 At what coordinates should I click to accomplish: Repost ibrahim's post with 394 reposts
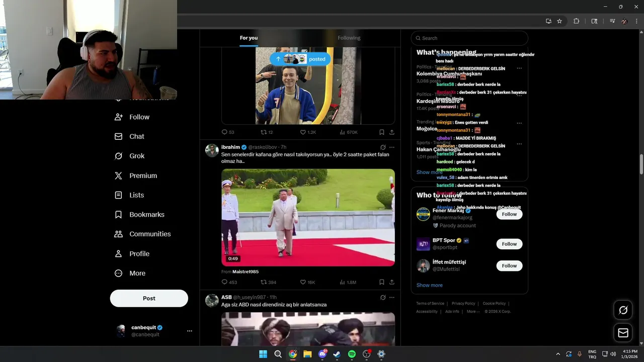pos(268,283)
